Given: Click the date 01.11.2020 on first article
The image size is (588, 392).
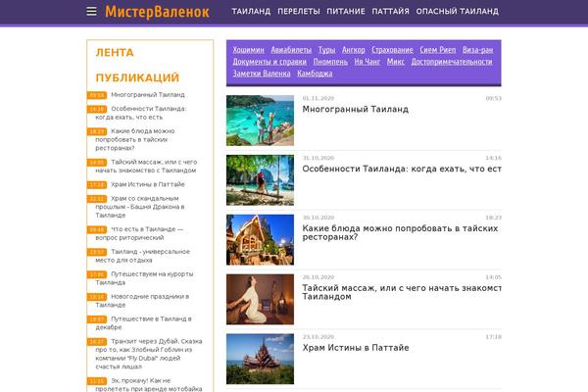Looking at the screenshot, I should [318, 98].
